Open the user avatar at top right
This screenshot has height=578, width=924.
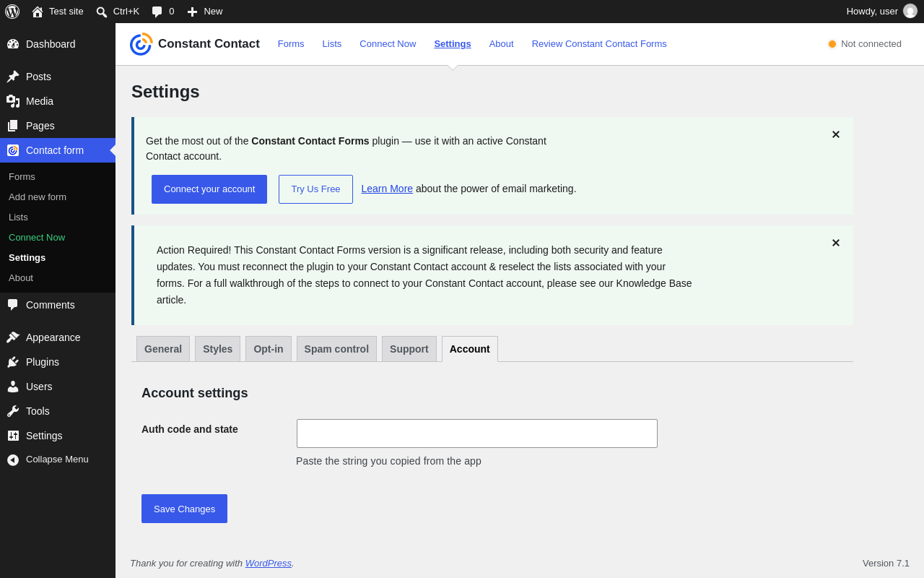point(910,12)
